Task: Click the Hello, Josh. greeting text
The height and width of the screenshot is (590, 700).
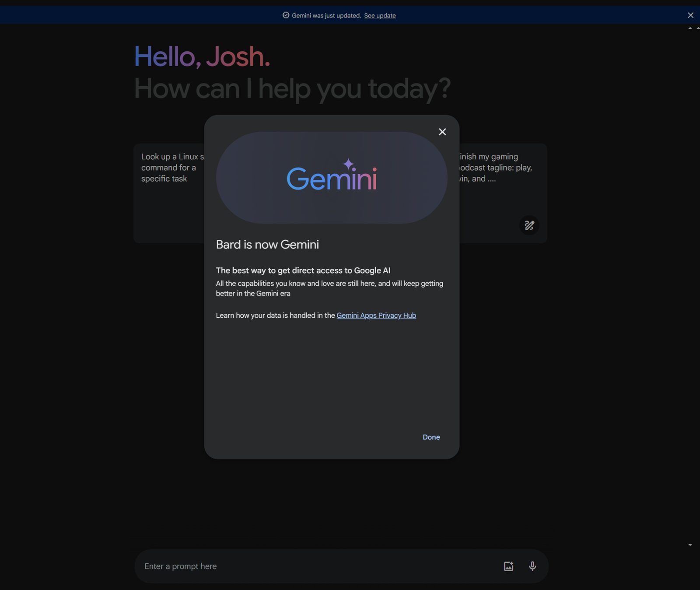Action: pyautogui.click(x=202, y=57)
